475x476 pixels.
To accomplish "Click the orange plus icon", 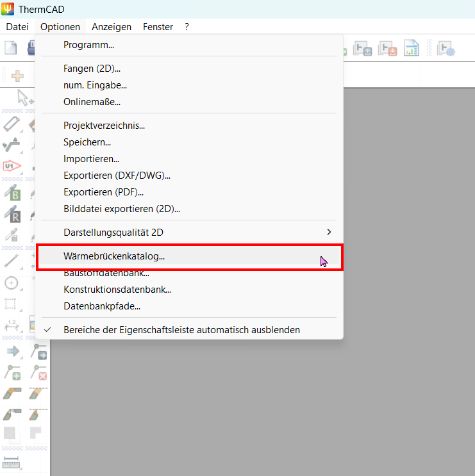I will 17,76.
